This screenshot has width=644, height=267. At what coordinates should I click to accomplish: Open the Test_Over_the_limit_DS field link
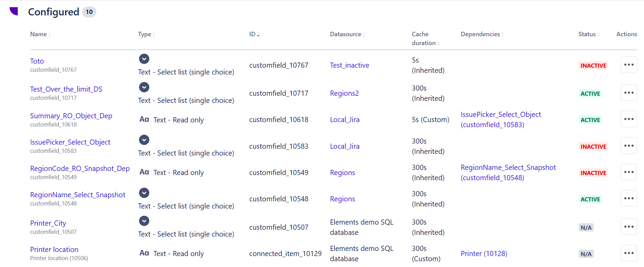point(66,89)
